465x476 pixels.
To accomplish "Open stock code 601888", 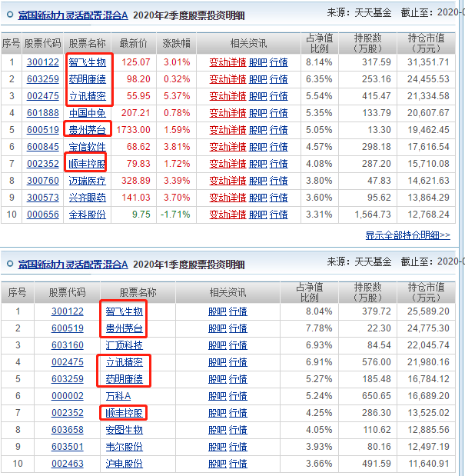I will (43, 113).
